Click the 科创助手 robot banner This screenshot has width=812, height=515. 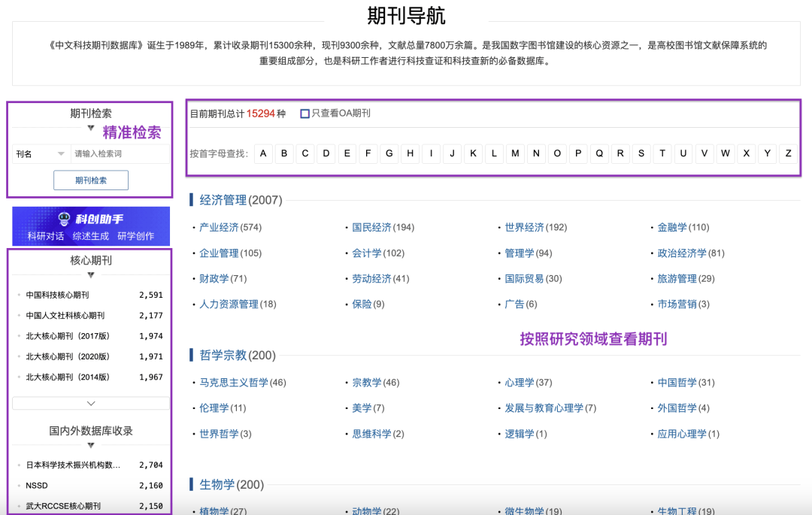tap(90, 220)
